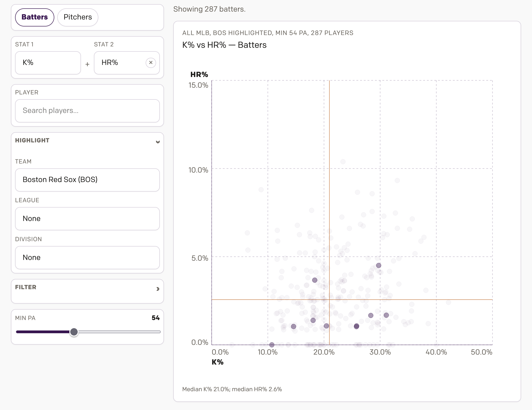This screenshot has height=410, width=532.
Task: Click the Highlight section header label
Action: [x=32, y=140]
